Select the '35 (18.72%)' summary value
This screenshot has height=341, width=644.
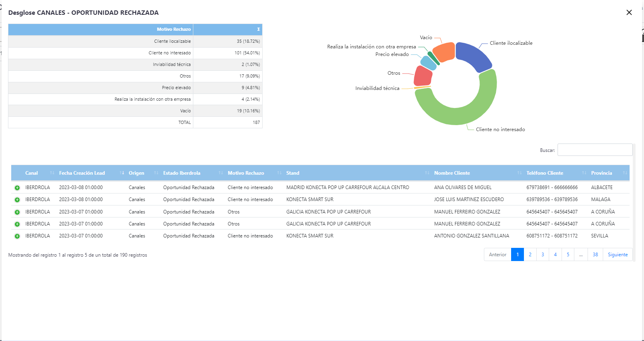(248, 41)
